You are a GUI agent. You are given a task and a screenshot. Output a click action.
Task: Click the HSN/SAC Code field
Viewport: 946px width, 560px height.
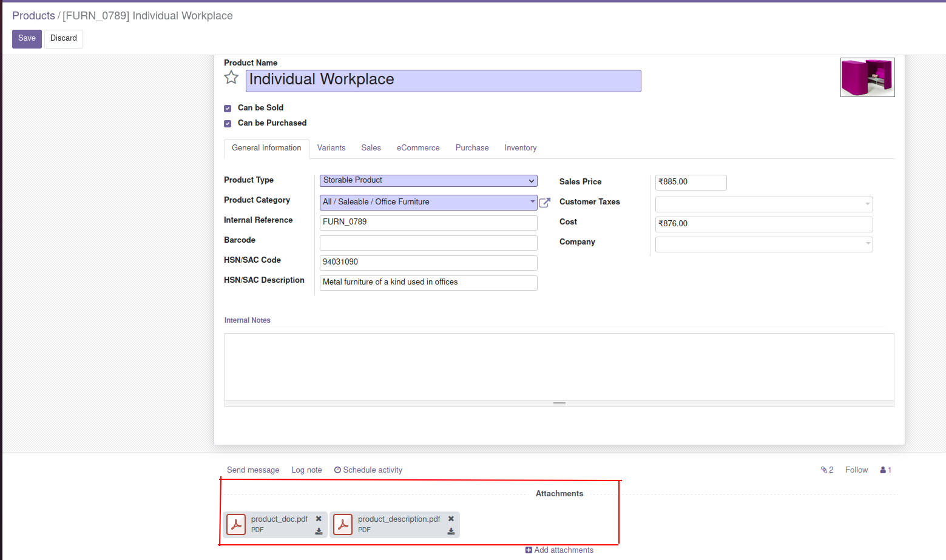click(428, 263)
